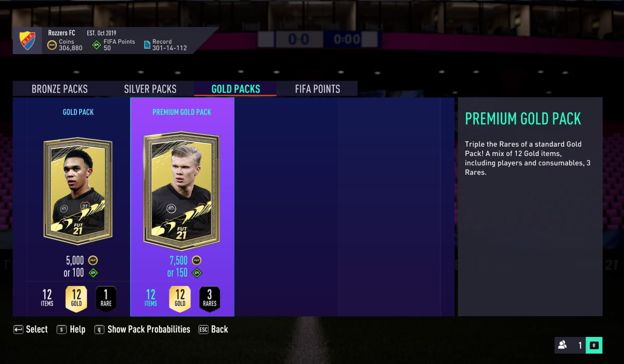The width and height of the screenshot is (624, 364).
Task: Switch to the Bronze Packs tab
Action: pyautogui.click(x=59, y=89)
